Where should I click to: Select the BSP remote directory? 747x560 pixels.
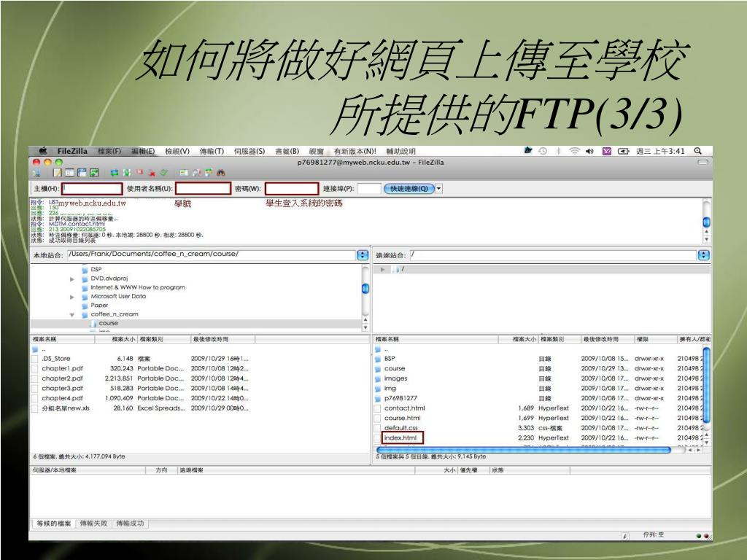coord(390,359)
